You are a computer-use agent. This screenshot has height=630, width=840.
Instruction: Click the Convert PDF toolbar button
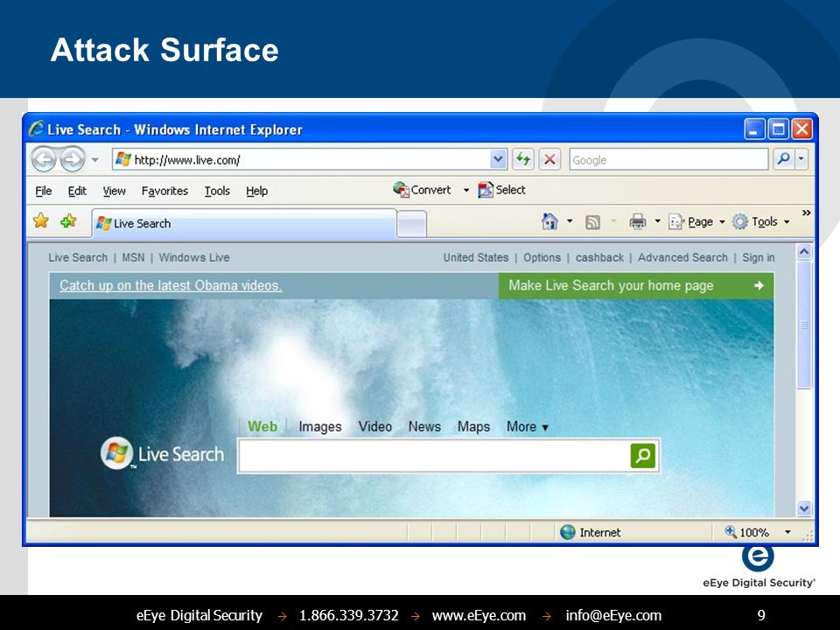pos(422,190)
